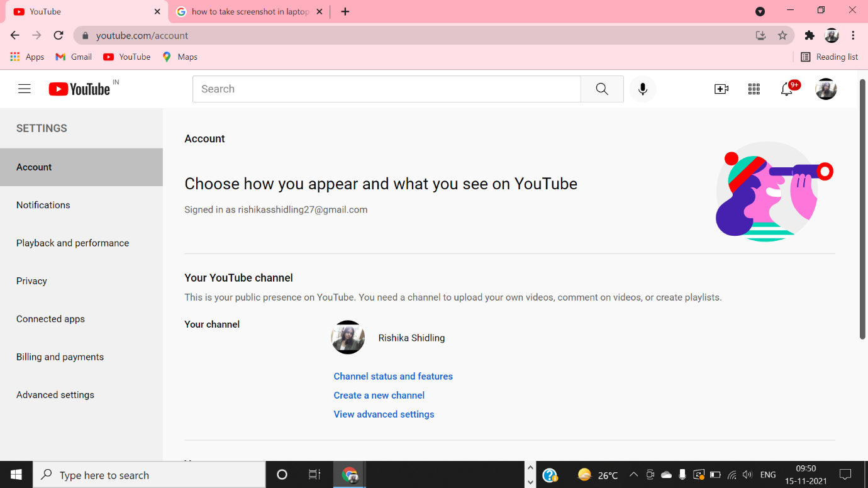
Task: Open the YouTube account avatar menu
Action: coord(826,89)
